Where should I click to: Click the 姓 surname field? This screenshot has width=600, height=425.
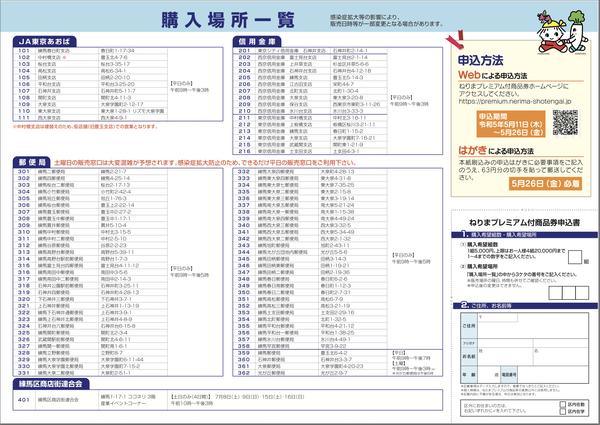click(505, 355)
